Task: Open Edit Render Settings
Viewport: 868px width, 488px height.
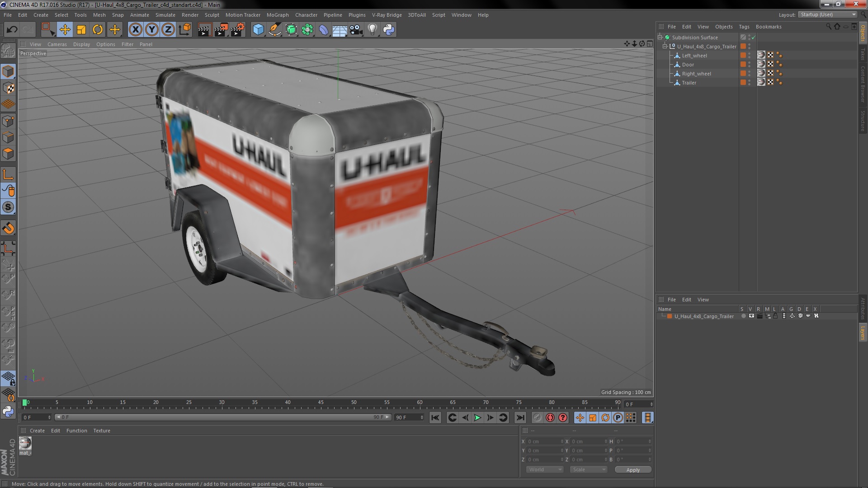Action: (238, 30)
